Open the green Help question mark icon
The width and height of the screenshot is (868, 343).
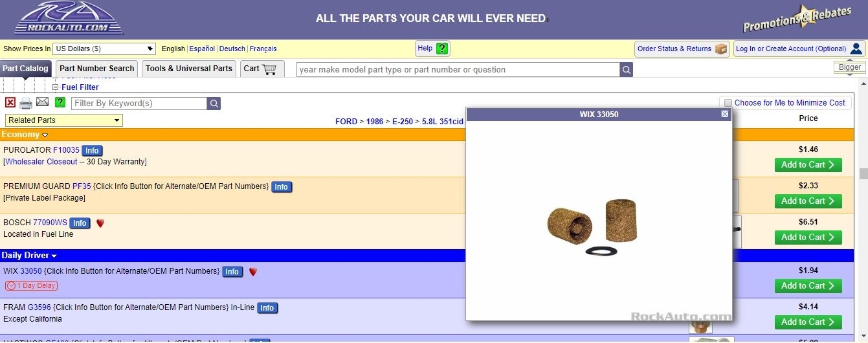point(442,49)
